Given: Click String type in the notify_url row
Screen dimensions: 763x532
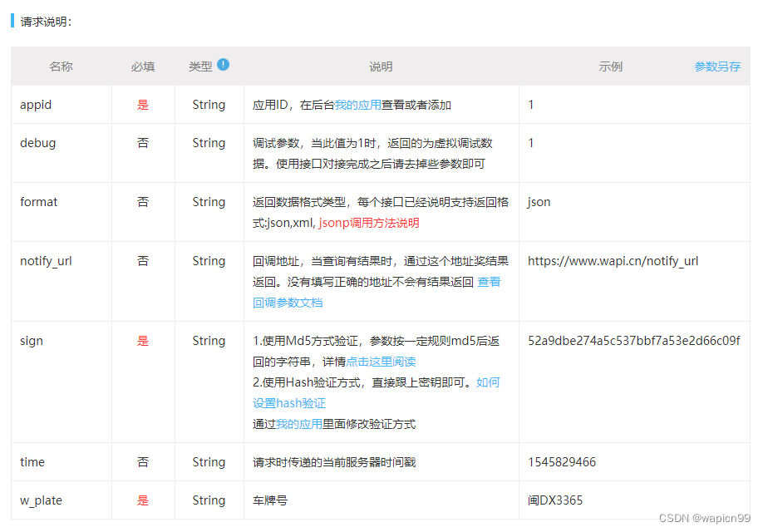Looking at the screenshot, I should pos(209,262).
